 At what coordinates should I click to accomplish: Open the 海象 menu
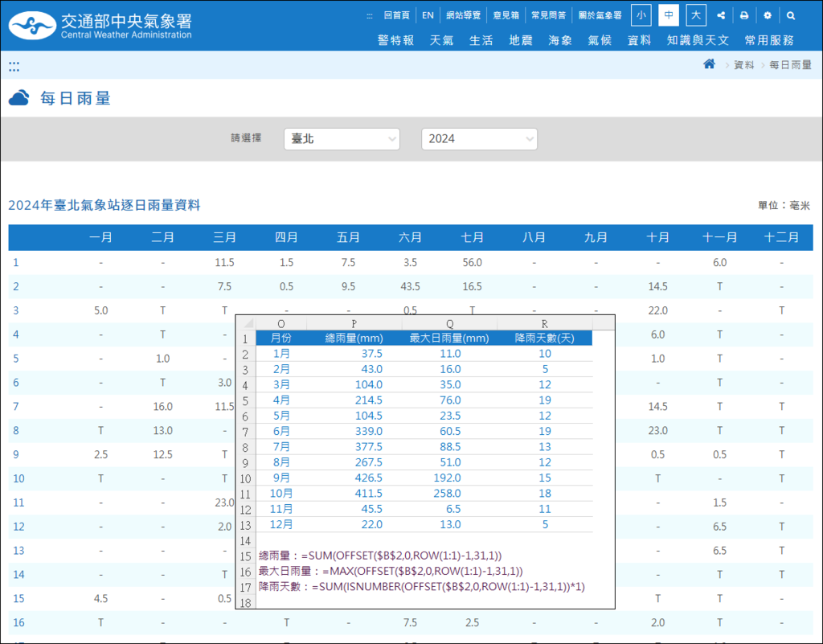(560, 40)
